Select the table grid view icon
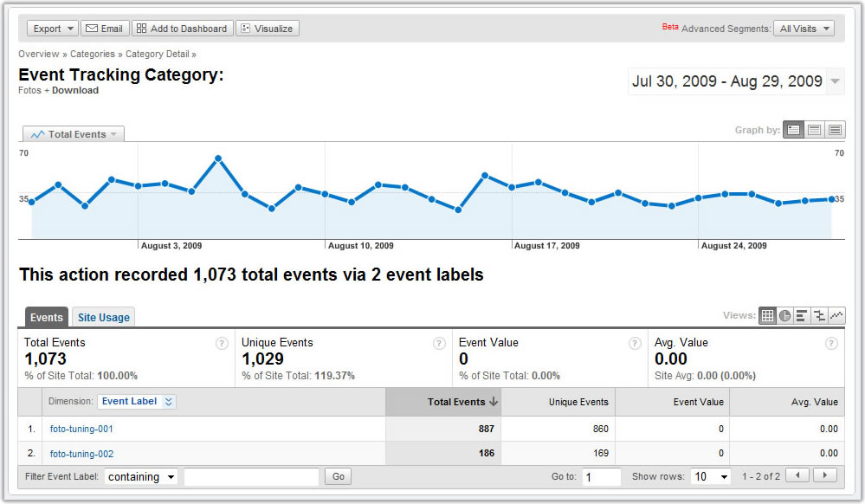Screen dimensions: 865x504 pos(767,316)
